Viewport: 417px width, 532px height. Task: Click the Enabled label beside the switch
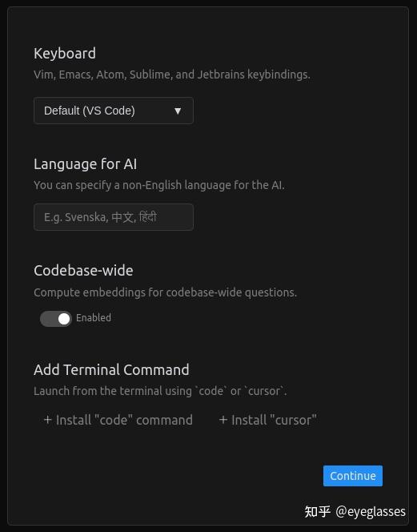coord(94,318)
